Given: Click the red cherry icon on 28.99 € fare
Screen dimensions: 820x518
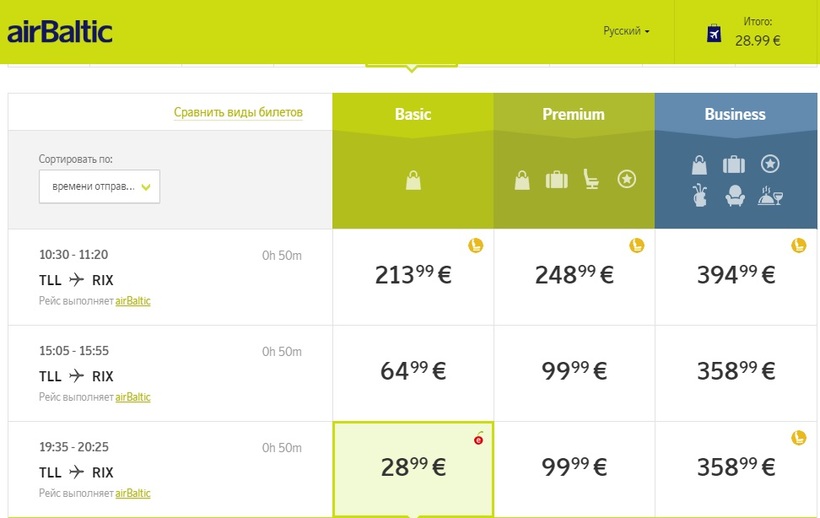Looking at the screenshot, I should [478, 438].
